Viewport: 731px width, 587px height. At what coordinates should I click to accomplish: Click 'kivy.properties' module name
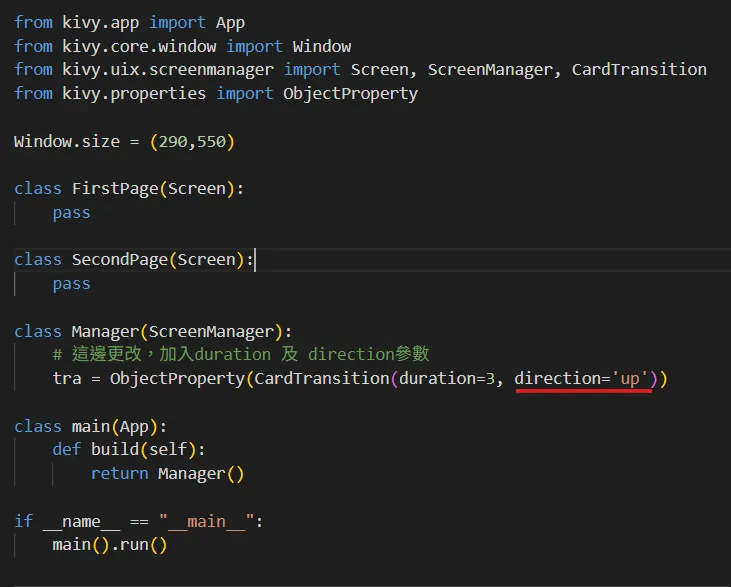[x=134, y=93]
